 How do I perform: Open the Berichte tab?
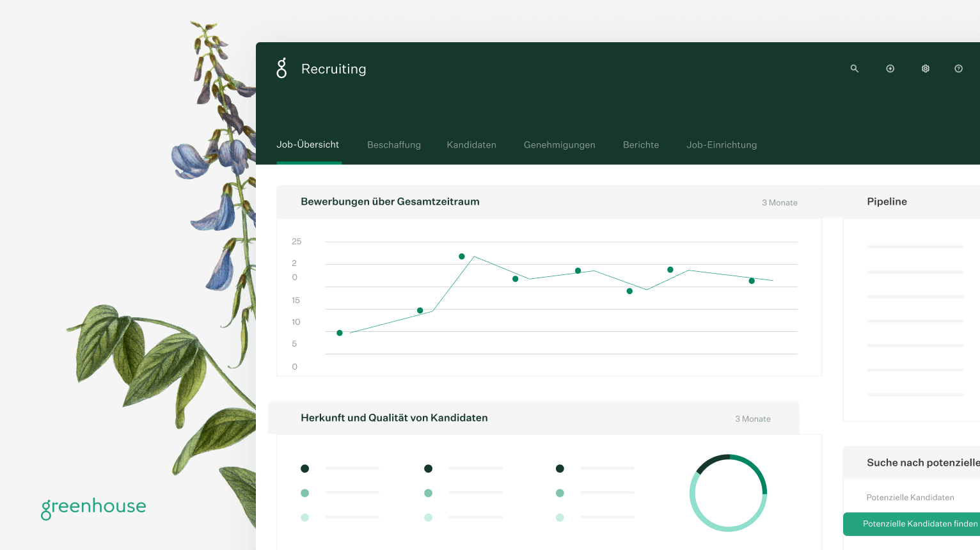coord(641,145)
